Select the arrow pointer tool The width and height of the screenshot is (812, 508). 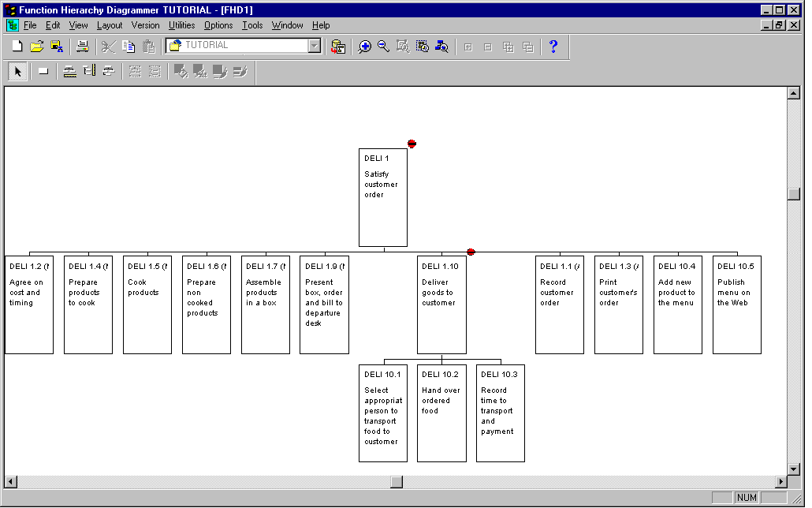point(18,72)
